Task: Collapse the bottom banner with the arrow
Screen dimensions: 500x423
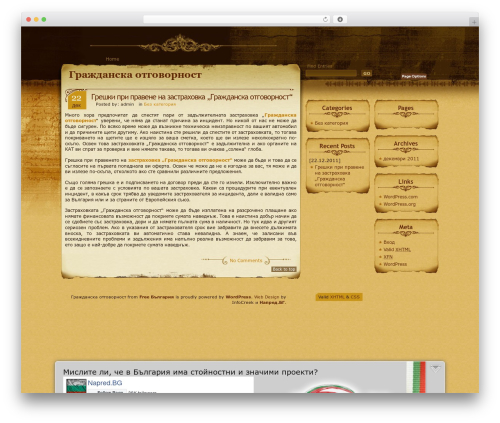Action: (435, 369)
